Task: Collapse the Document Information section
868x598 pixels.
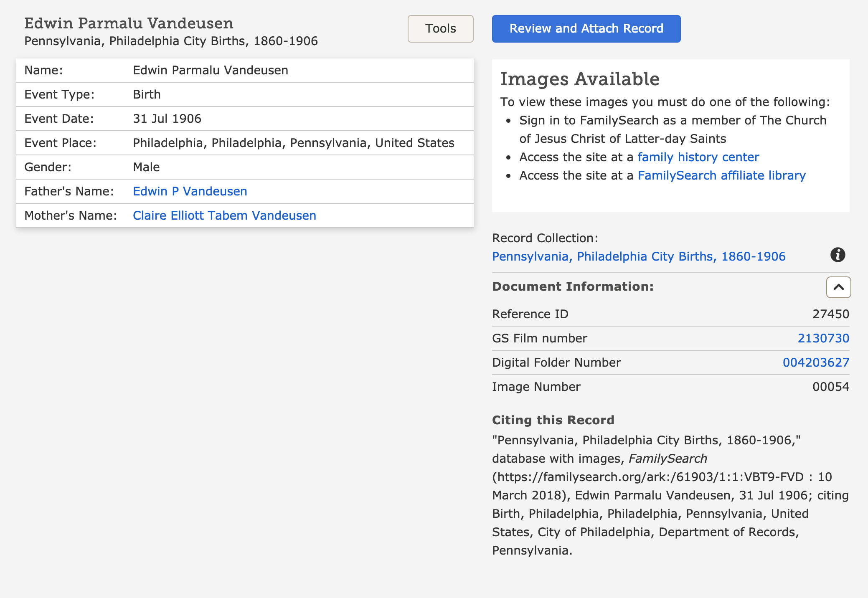Action: (x=838, y=287)
